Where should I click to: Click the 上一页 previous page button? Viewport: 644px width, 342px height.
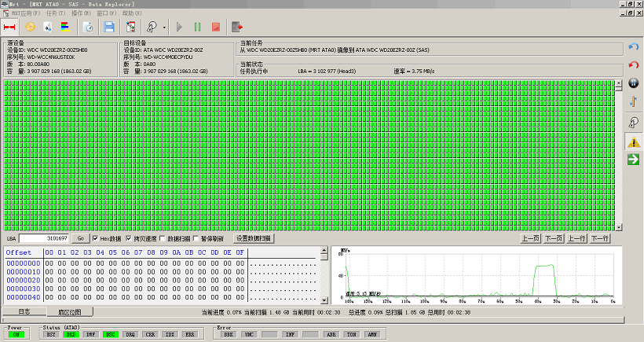[x=531, y=238]
